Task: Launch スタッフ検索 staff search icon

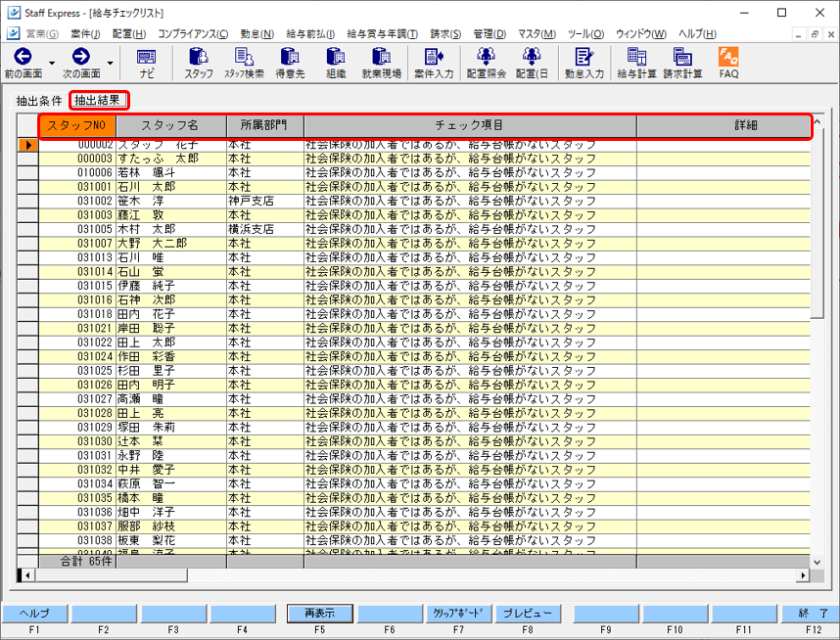Action: (244, 63)
